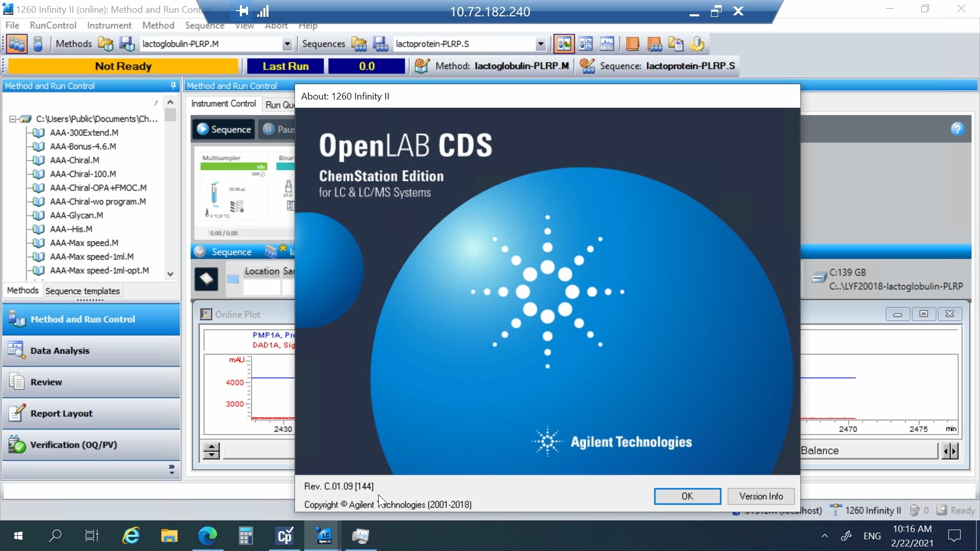Open the orange logbook icon
The width and height of the screenshot is (980, 551).
coord(632,44)
